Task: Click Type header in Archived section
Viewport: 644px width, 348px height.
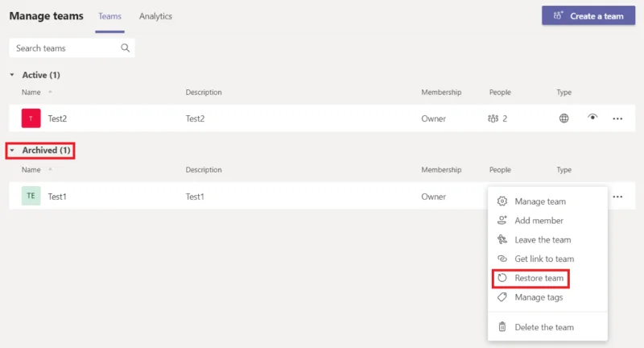Action: click(x=564, y=170)
